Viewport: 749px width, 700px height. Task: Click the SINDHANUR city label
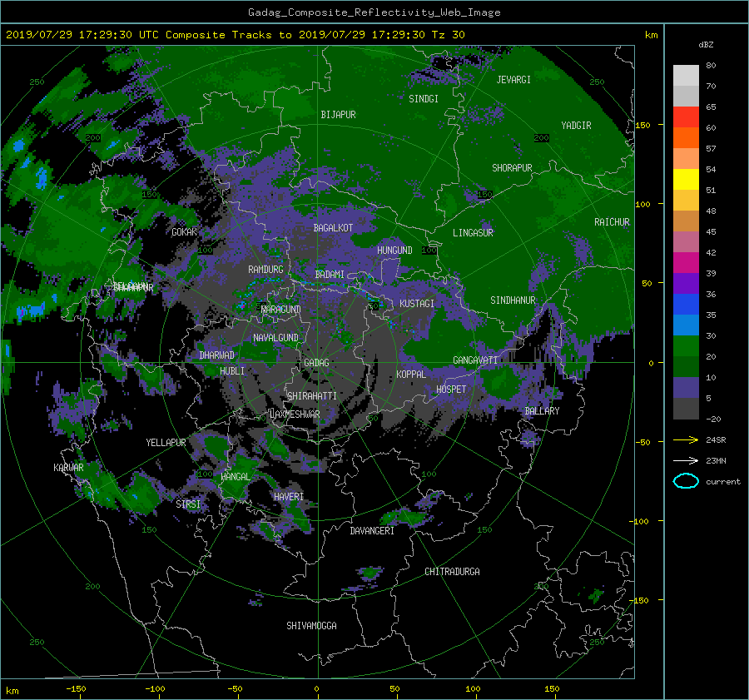[x=513, y=300]
